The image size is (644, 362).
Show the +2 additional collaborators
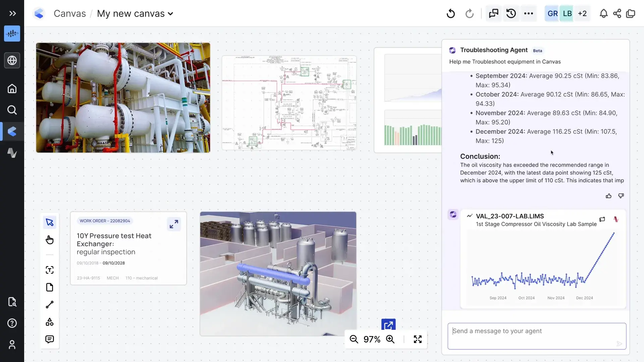click(582, 13)
